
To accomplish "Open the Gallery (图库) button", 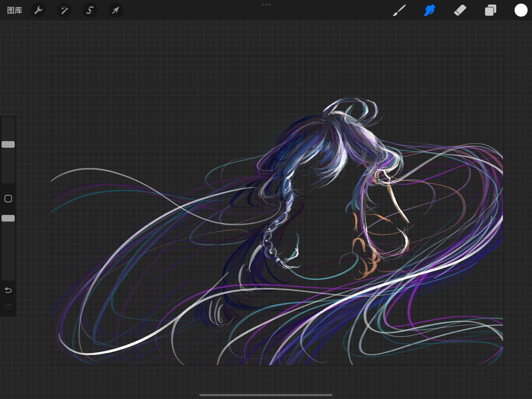I will pyautogui.click(x=15, y=10).
